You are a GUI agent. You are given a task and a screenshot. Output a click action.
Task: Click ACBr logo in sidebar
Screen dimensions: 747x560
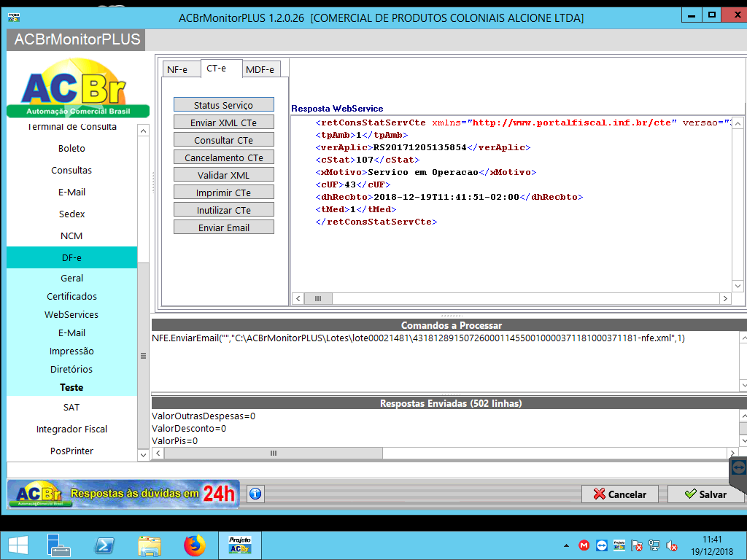click(x=77, y=88)
